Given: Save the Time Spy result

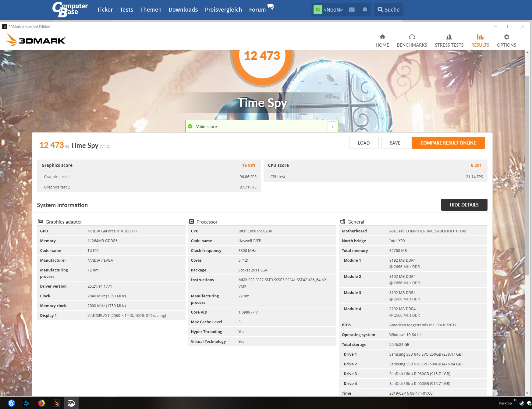Looking at the screenshot, I should [395, 143].
